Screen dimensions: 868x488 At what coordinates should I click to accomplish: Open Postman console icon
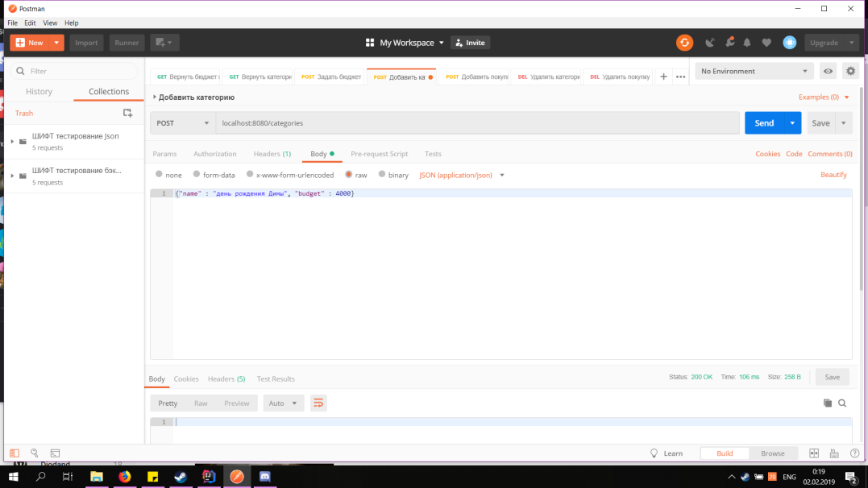point(55,453)
